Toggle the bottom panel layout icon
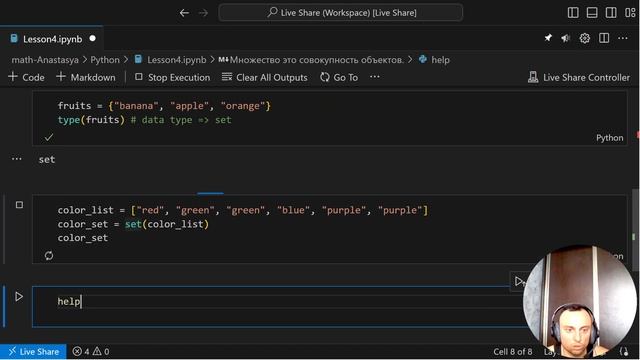This screenshot has width=640, height=360. [592, 13]
